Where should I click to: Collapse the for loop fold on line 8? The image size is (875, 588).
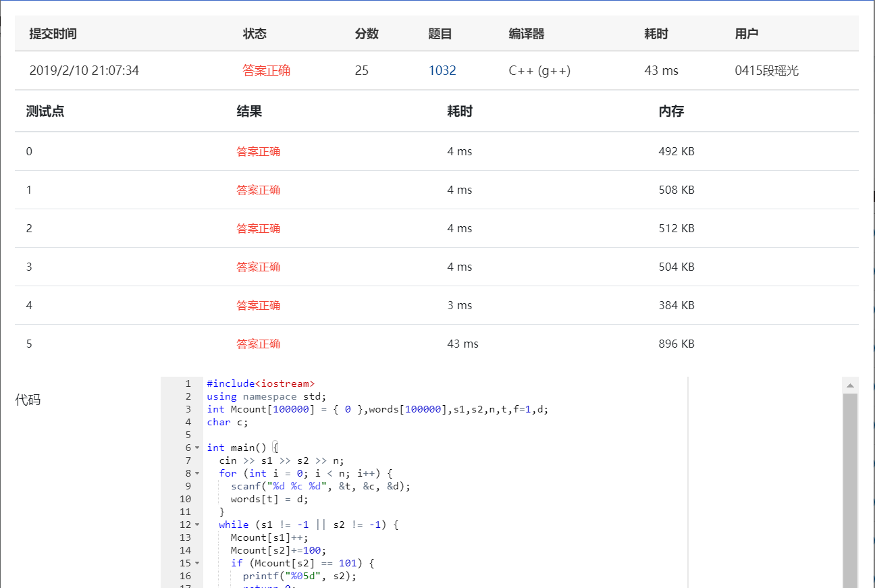tap(196, 473)
